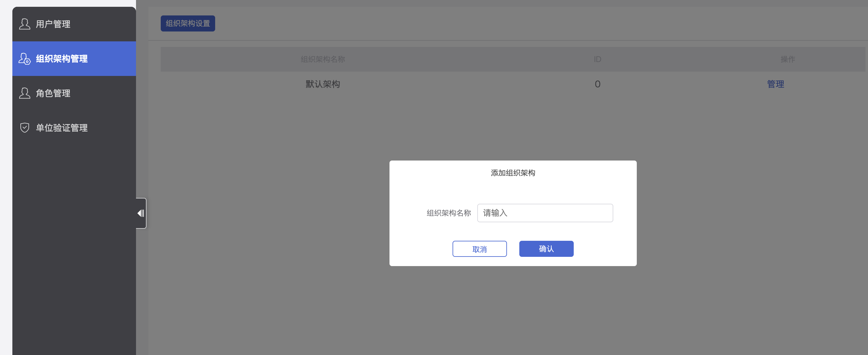Collapse the sidebar with arrow handle

[141, 213]
